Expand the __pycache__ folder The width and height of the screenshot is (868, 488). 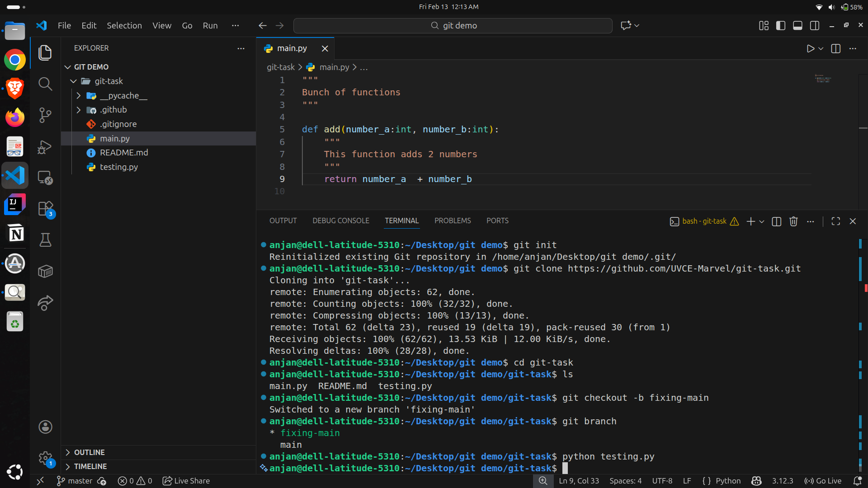pyautogui.click(x=78, y=95)
